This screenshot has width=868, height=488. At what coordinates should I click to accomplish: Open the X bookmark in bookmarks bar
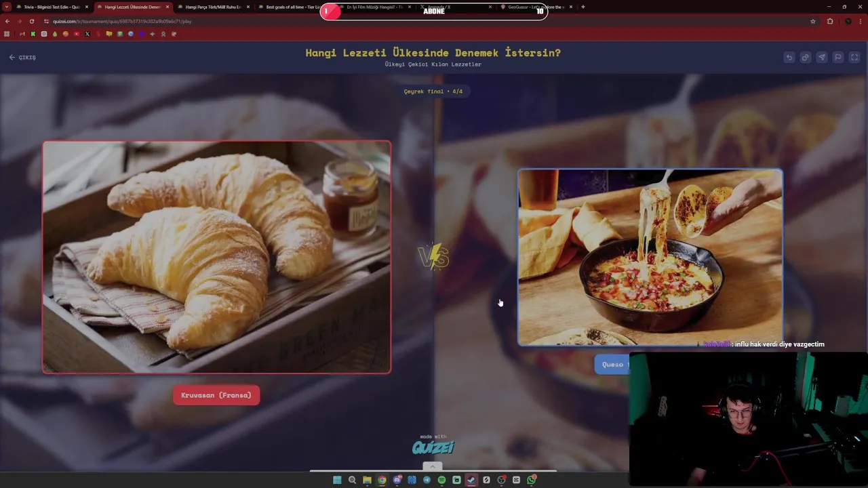point(87,34)
